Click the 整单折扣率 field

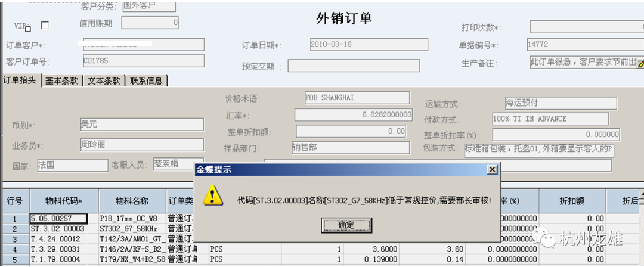click(556, 135)
